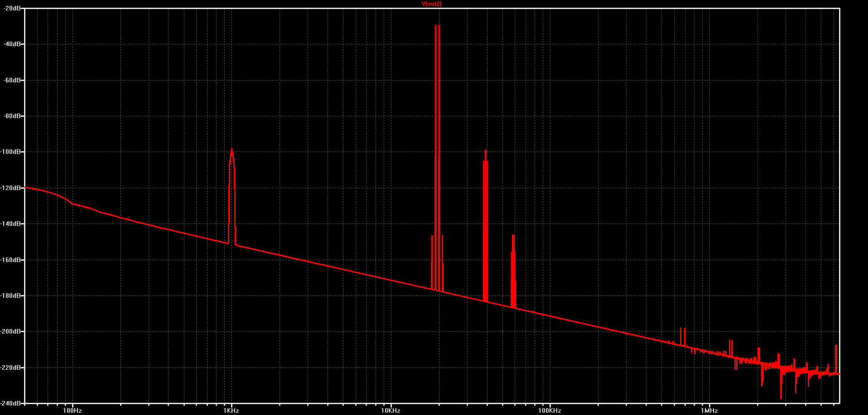This screenshot has width=868, height=415.
Task: Click the -220dB axis label
Action: (x=10, y=367)
